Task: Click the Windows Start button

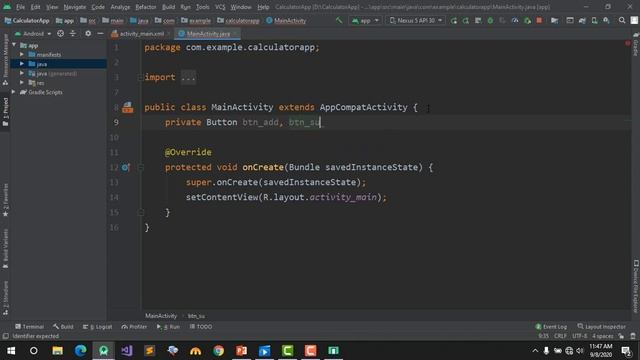Action: pyautogui.click(x=11, y=351)
